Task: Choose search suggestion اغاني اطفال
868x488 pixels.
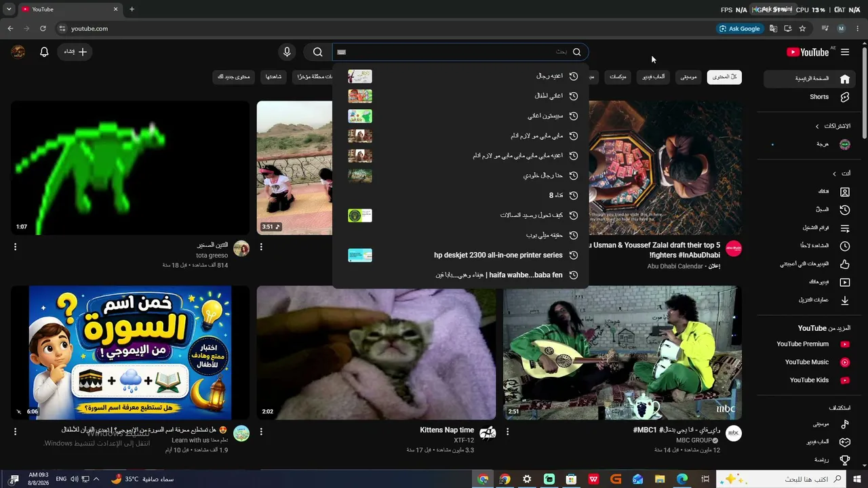Action: point(460,96)
